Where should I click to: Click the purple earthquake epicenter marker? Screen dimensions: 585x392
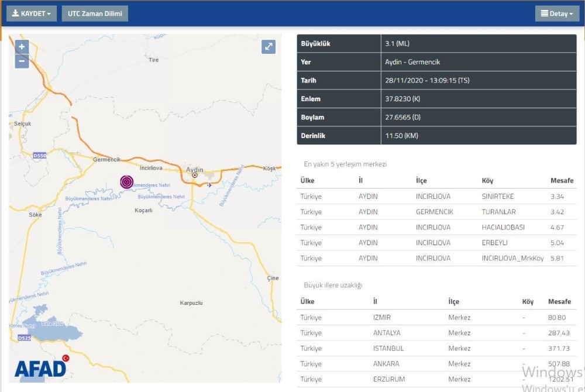coord(127,182)
